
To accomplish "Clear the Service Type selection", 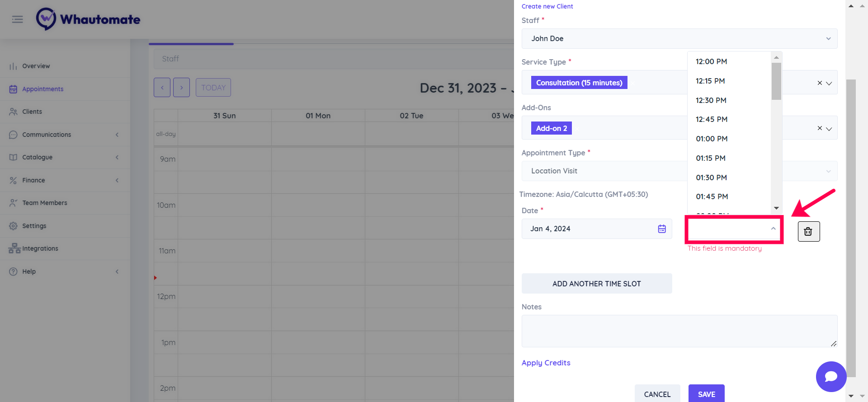I will click(x=820, y=83).
